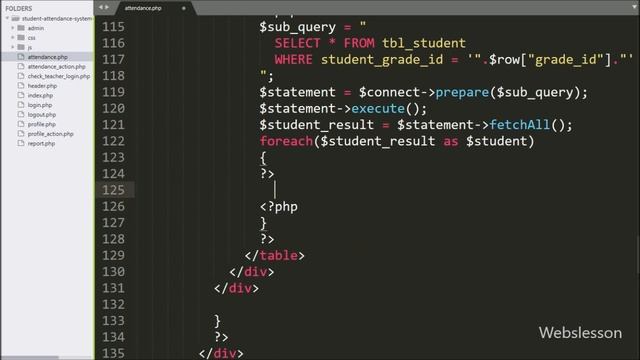Open logout.php file
The height and width of the screenshot is (360, 640).
(x=42, y=115)
